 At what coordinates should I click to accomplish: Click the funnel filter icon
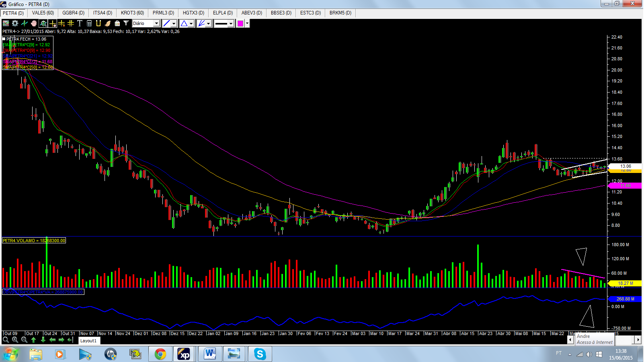tap(126, 23)
